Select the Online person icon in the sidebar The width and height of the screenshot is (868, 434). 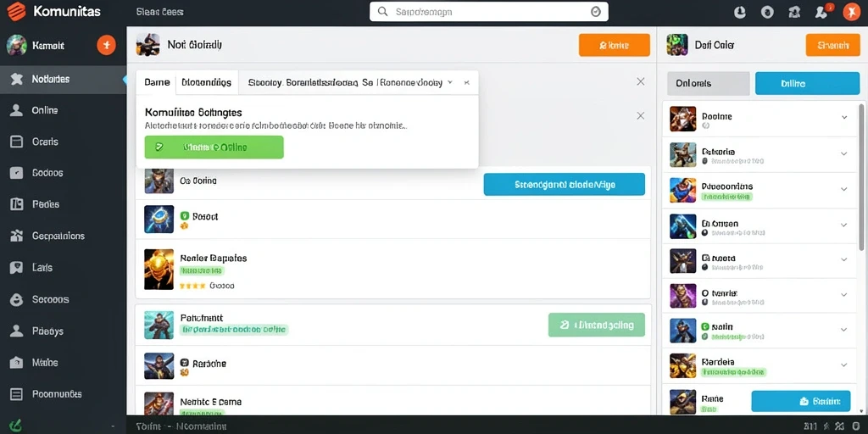[x=17, y=110]
